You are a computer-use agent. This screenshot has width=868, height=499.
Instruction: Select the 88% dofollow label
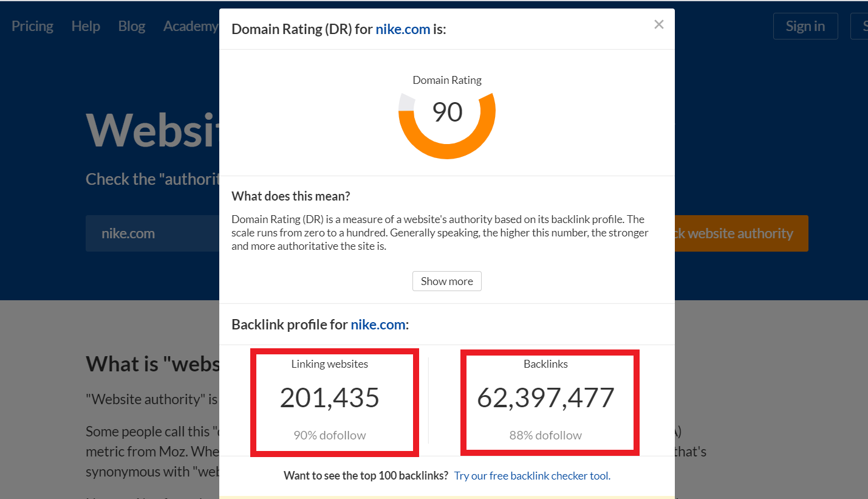tap(545, 435)
